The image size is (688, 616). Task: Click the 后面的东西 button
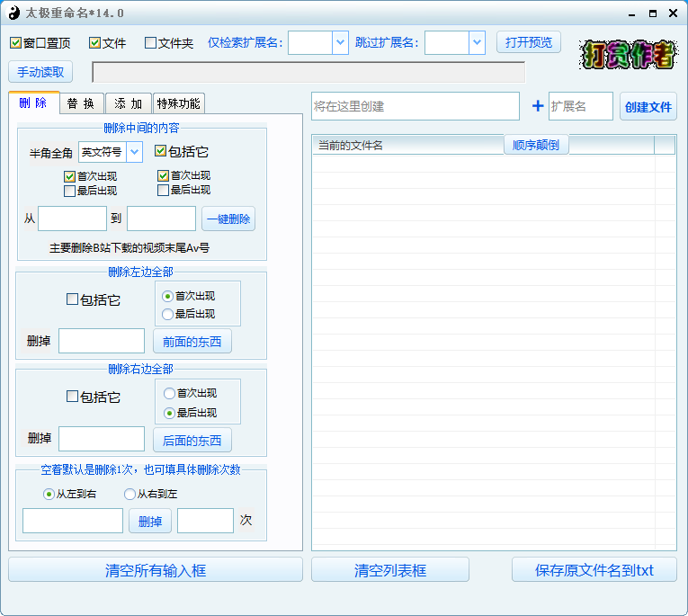(x=192, y=440)
